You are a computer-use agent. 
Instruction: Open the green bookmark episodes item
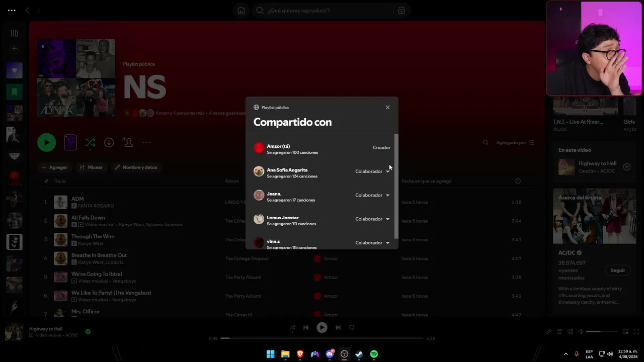pos(14,92)
